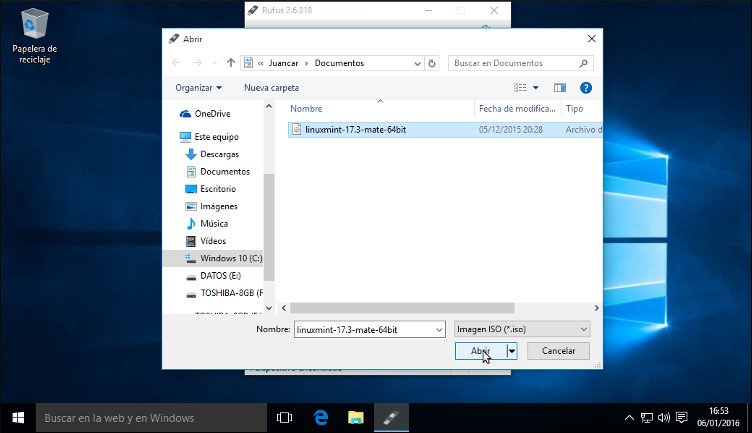Open the Windows Start menu
This screenshot has width=752, height=433.
[x=18, y=418]
